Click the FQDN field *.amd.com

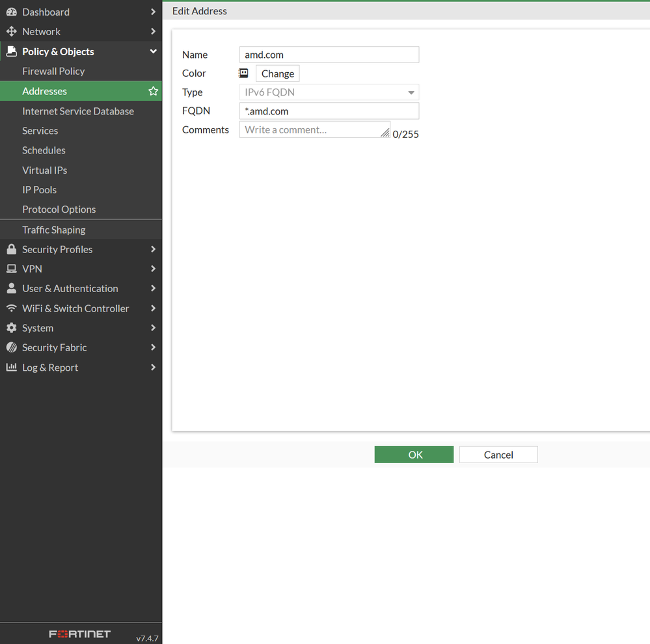[x=329, y=111]
